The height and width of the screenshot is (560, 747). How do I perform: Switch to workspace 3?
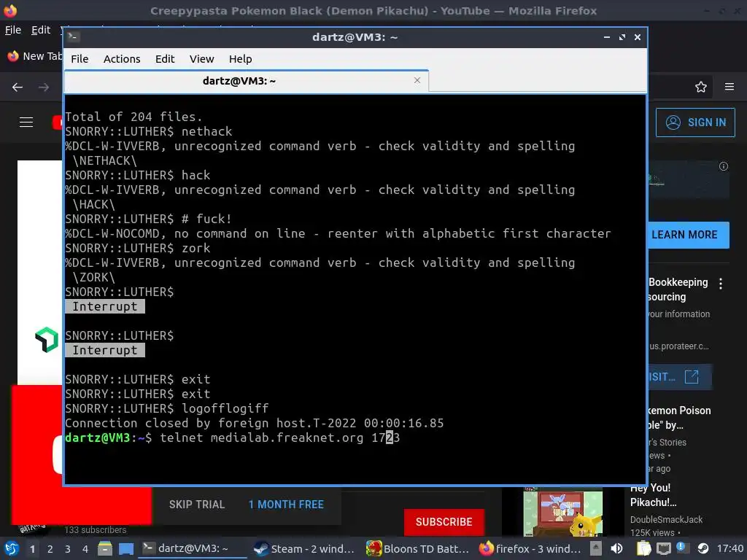pyautogui.click(x=68, y=549)
